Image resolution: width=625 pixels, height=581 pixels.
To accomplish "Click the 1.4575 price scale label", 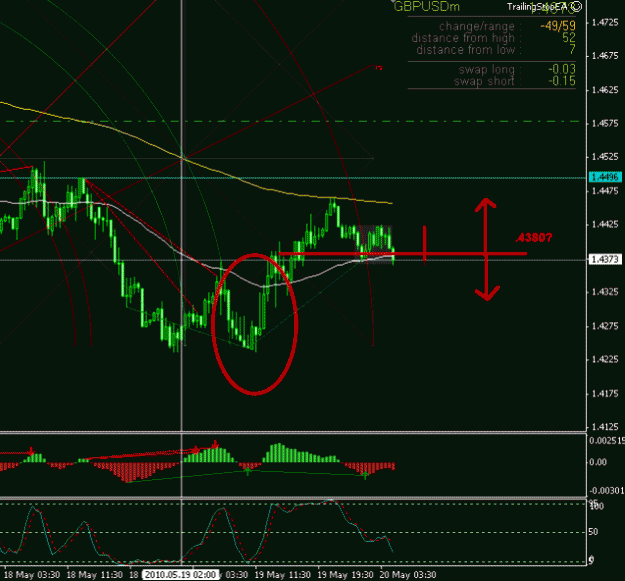I will coord(605,124).
